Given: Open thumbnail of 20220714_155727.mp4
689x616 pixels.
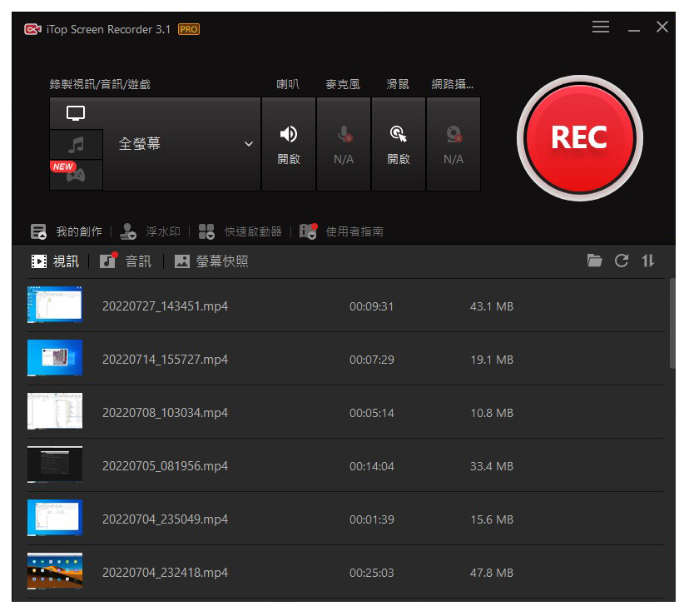Looking at the screenshot, I should (x=55, y=358).
